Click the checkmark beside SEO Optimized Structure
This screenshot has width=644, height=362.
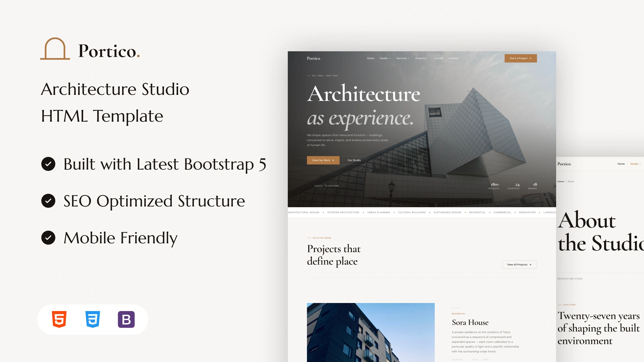pos(48,201)
